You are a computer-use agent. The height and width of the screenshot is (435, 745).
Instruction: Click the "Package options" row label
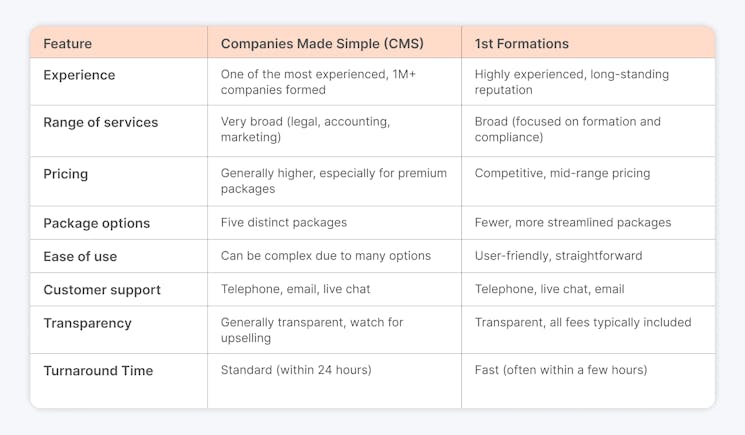point(97,223)
